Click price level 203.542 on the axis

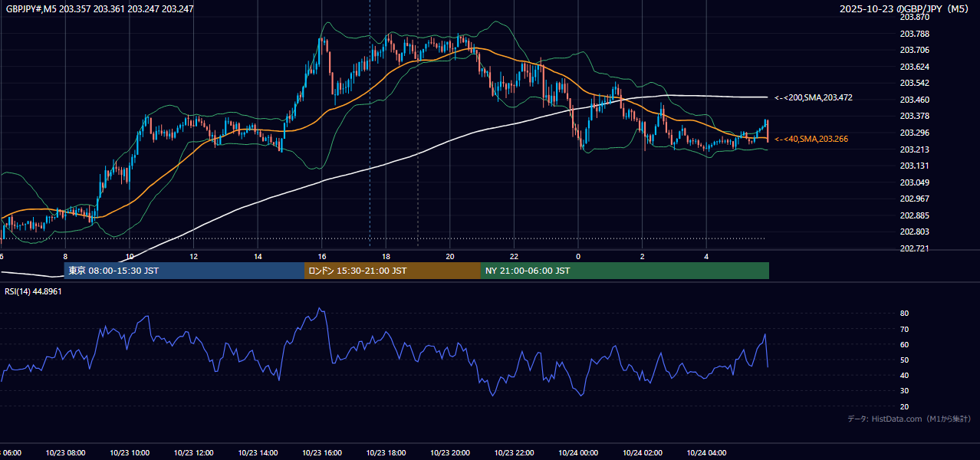pos(914,83)
